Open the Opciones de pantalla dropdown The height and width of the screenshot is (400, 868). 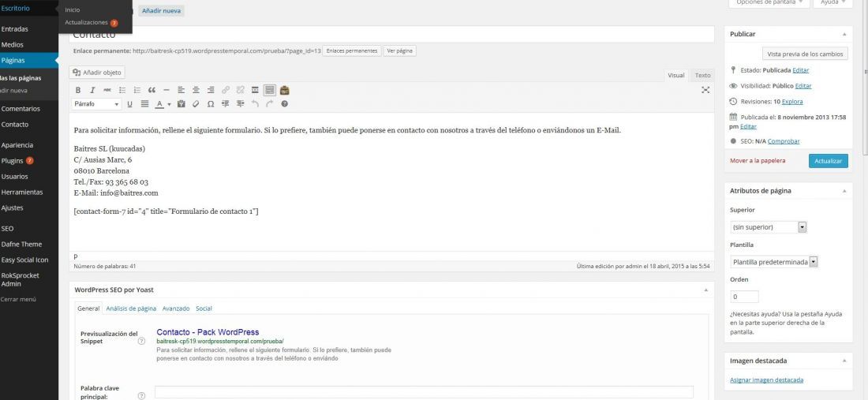pyautogui.click(x=769, y=3)
